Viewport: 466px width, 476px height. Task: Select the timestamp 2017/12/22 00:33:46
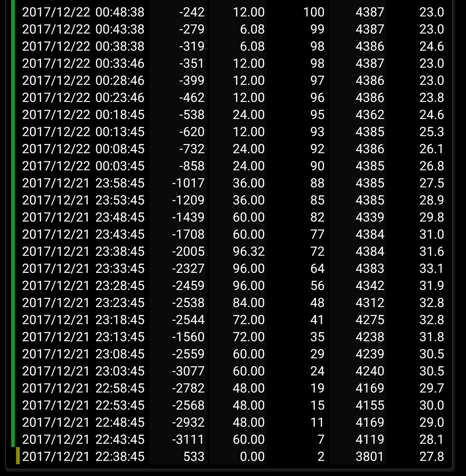tap(83, 63)
